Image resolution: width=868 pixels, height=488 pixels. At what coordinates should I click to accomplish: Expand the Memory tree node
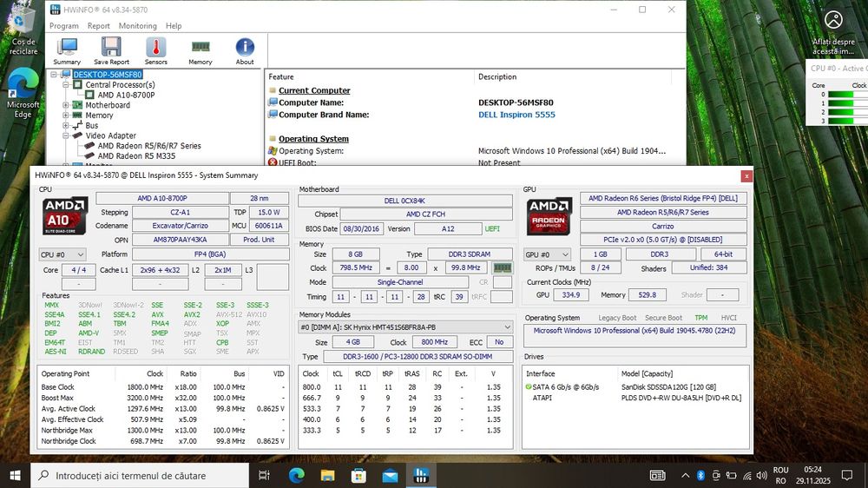65,115
